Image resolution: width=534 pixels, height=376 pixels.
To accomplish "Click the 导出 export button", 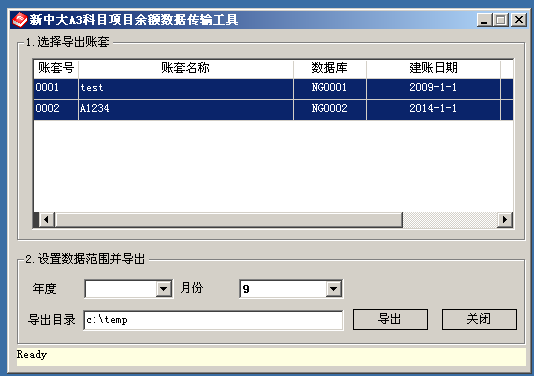I will 390,319.
